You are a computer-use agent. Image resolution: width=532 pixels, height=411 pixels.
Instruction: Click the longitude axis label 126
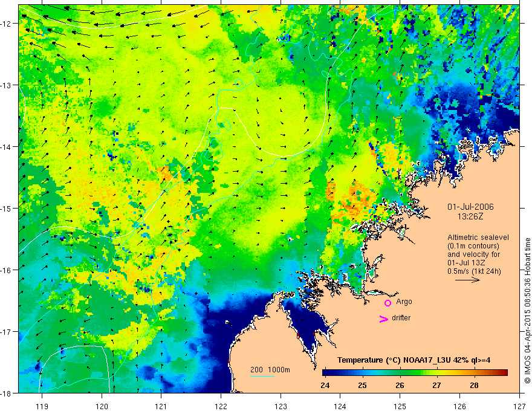(459, 406)
